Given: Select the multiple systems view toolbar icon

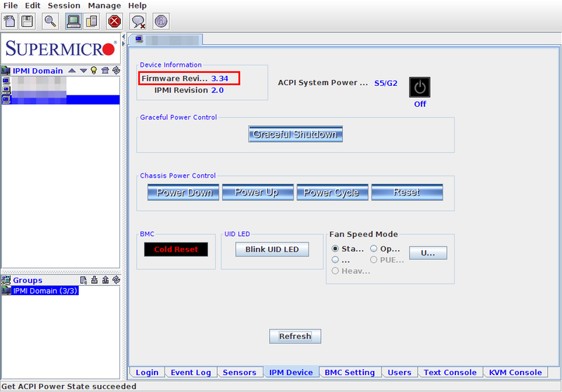Looking at the screenshot, I should [x=91, y=21].
